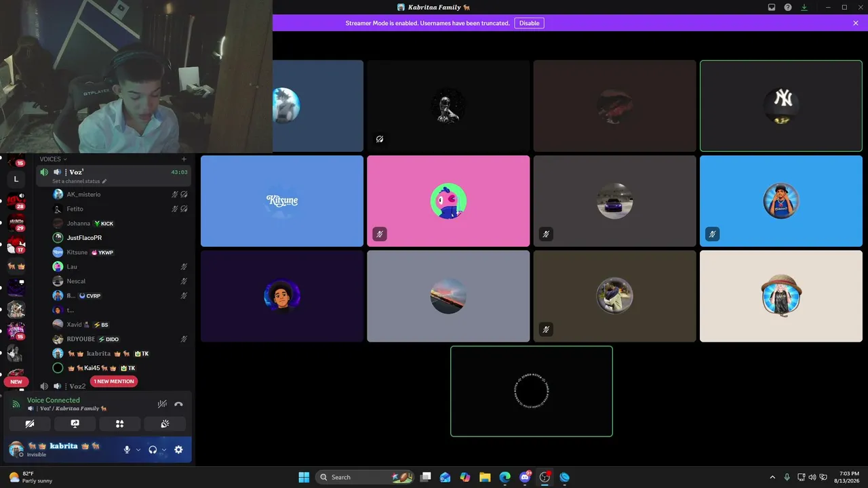Focus the dark purple tile with curly-hair avatar
Image resolution: width=868 pixels, height=488 pixels.
[x=282, y=296]
